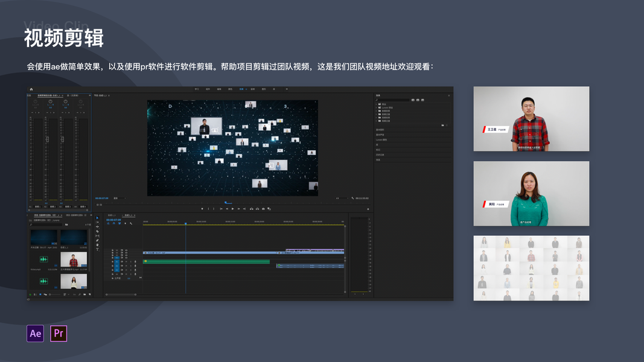
Task: Toggle mute on the A1 audio track
Action: (x=127, y=261)
